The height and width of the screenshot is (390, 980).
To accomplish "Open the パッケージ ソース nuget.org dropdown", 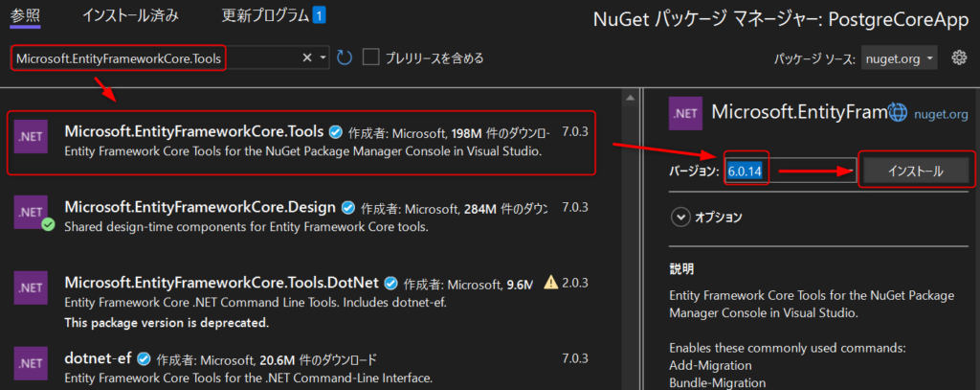I will click(x=899, y=58).
